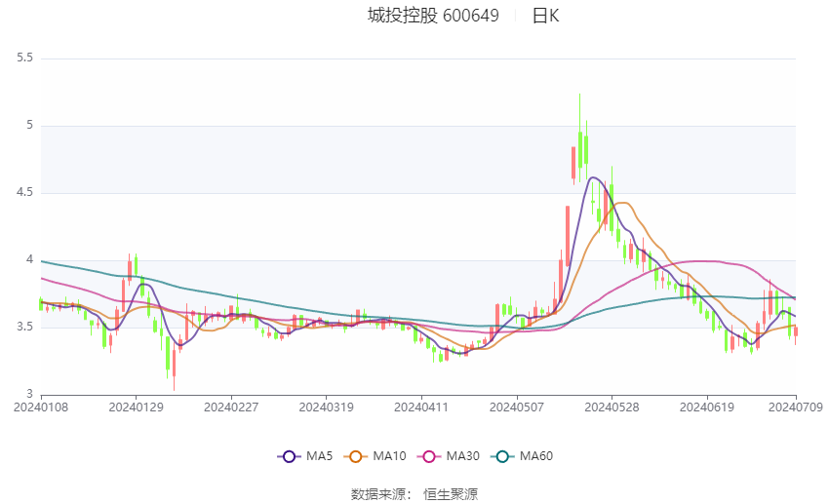Click the 3.5 price axis label
Viewport: 829px width, 504px height.
point(24,327)
